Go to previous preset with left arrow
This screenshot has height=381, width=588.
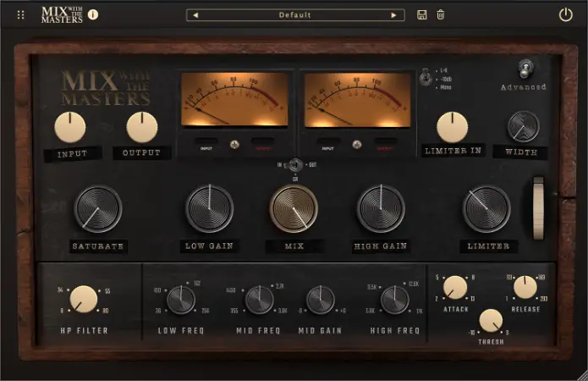coord(195,15)
